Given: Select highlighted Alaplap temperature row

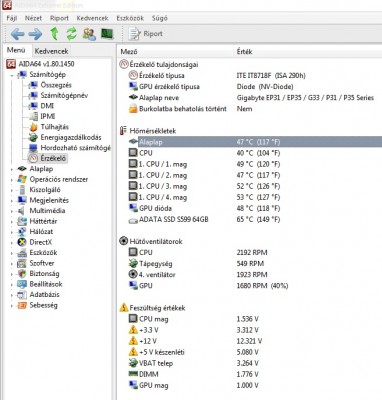Looking at the screenshot, I should (255, 142).
